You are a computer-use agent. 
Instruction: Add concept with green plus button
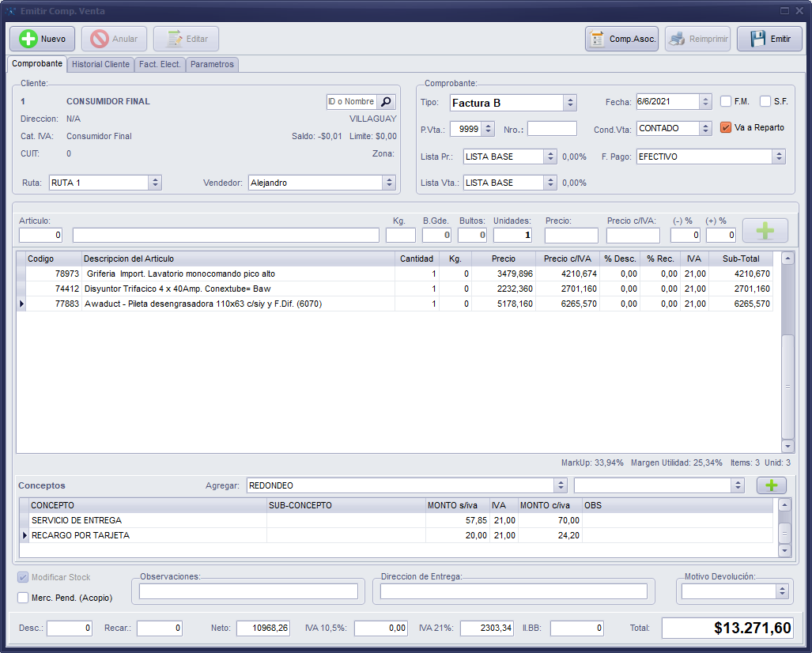tap(771, 485)
